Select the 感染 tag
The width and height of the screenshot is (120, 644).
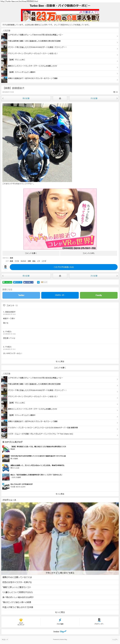[x=34, y=261]
